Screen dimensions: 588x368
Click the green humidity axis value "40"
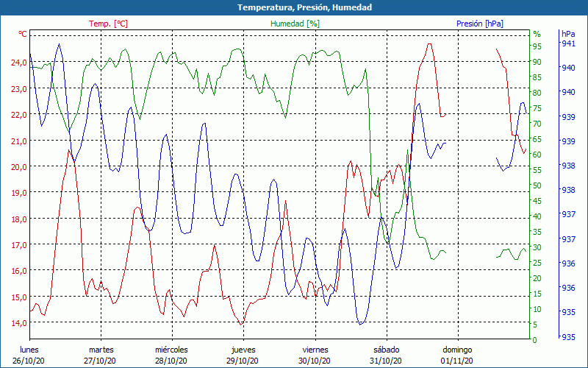click(x=537, y=216)
